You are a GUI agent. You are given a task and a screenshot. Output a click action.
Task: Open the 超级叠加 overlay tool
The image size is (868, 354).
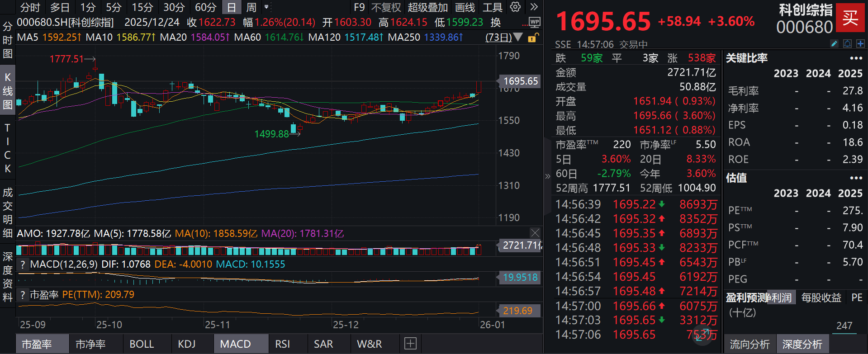tap(427, 7)
